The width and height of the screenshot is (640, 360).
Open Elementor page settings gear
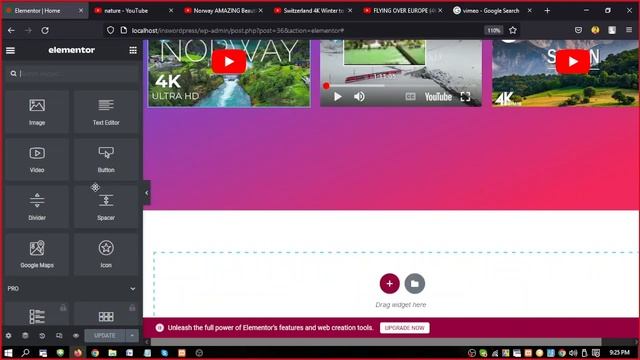point(9,336)
